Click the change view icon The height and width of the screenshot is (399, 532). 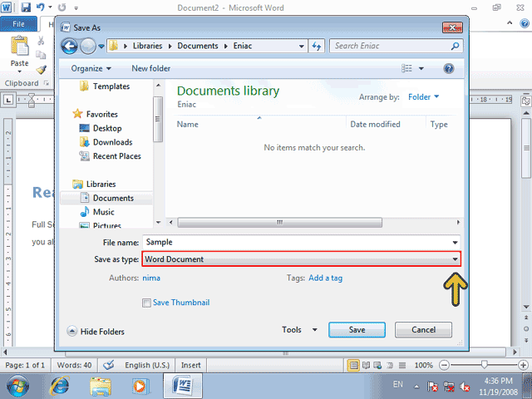pyautogui.click(x=406, y=68)
